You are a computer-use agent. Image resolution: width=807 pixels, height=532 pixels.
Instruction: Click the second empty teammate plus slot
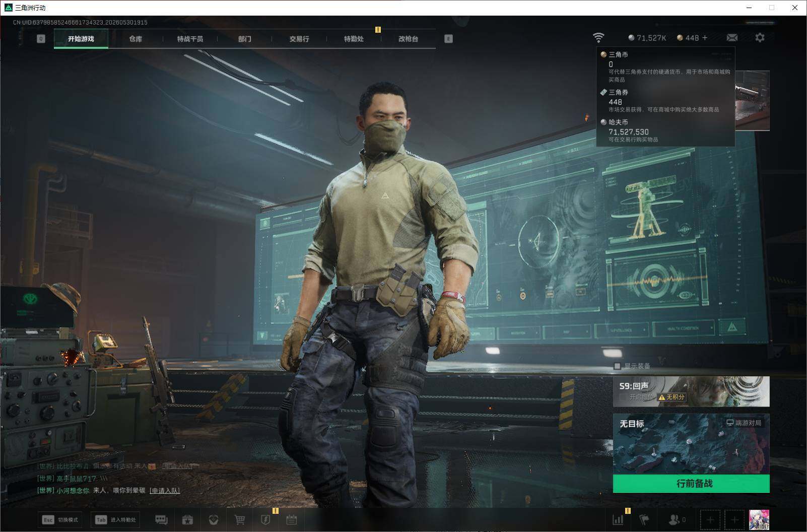[x=734, y=520]
